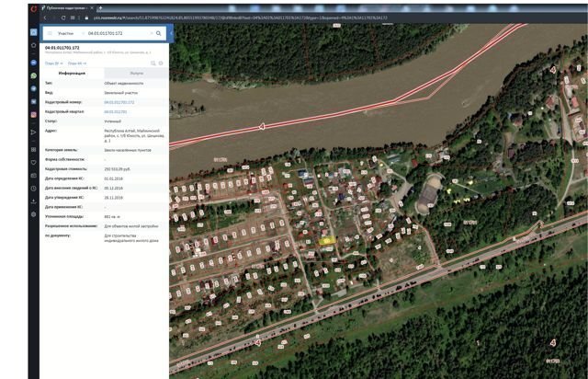Open sidebar downloads icon
Viewport: 588px width, 379px height.
pyautogui.click(x=33, y=201)
